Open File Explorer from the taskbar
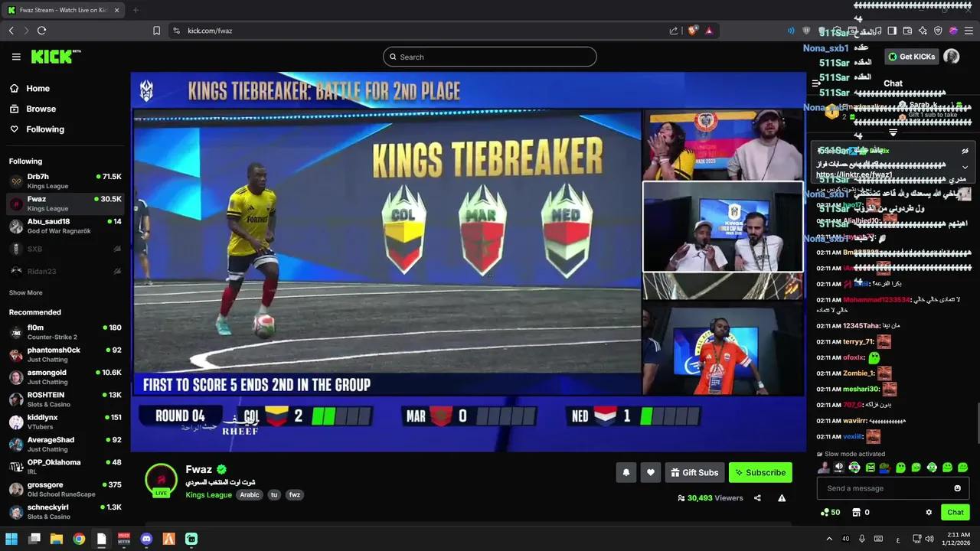This screenshot has height=551, width=980. tap(56, 539)
